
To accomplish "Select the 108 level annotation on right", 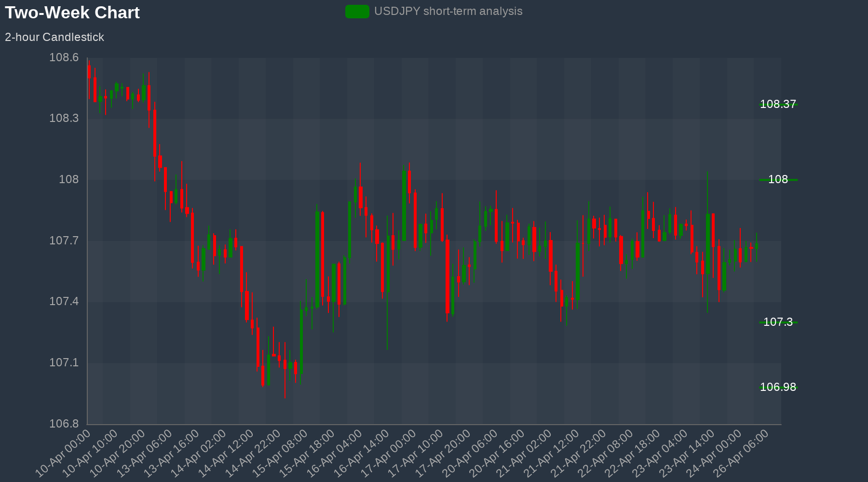I will point(777,180).
